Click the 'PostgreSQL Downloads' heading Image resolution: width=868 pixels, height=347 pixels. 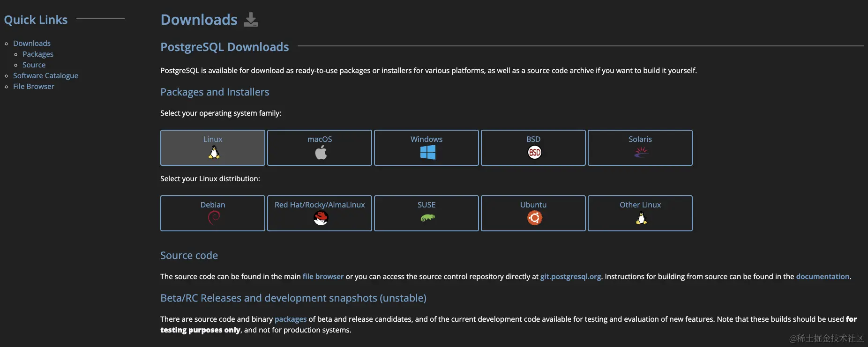(x=224, y=47)
